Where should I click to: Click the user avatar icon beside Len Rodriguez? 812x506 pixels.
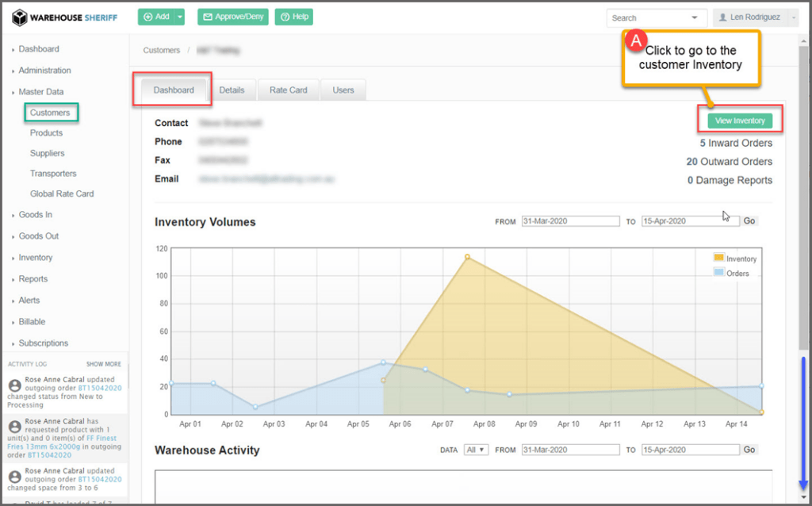(x=722, y=17)
